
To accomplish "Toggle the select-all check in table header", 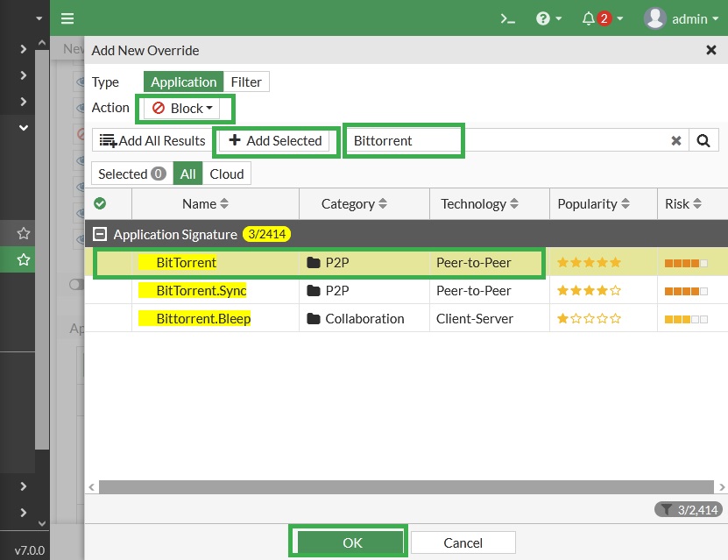I will (x=100, y=203).
